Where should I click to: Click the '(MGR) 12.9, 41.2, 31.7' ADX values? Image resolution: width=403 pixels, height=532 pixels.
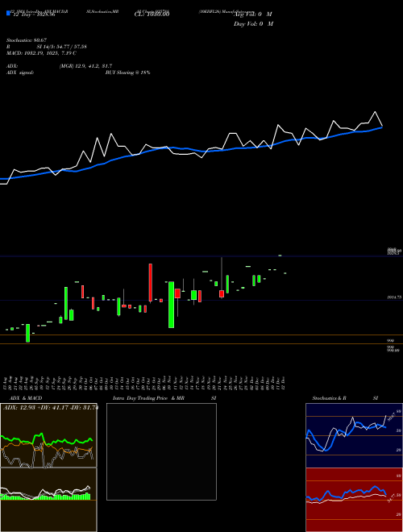(85, 66)
